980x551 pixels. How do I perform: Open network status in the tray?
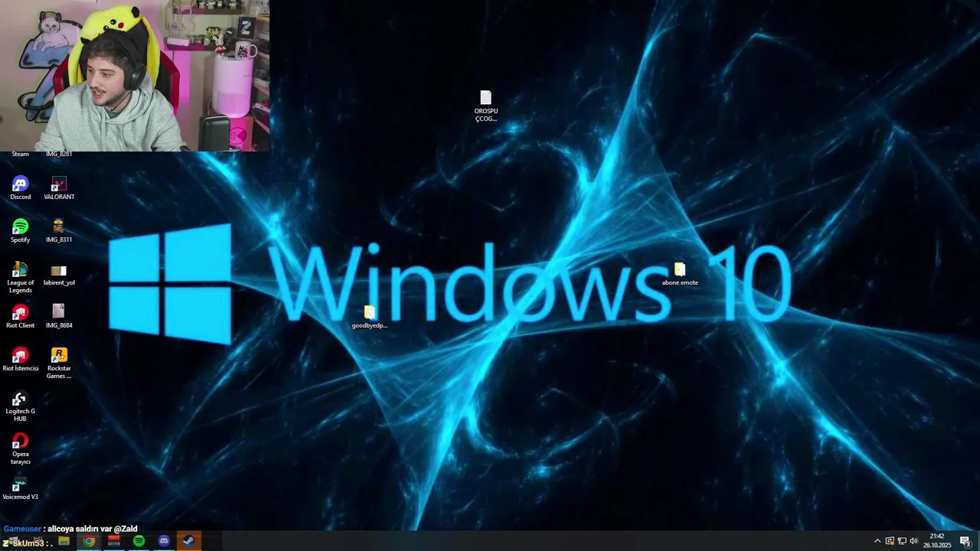tap(902, 541)
